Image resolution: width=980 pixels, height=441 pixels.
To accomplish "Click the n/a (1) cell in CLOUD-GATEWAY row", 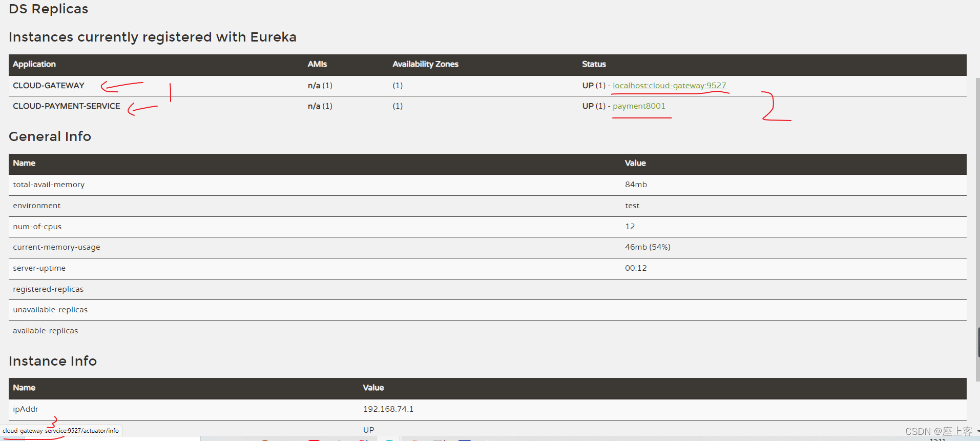I will [x=320, y=86].
